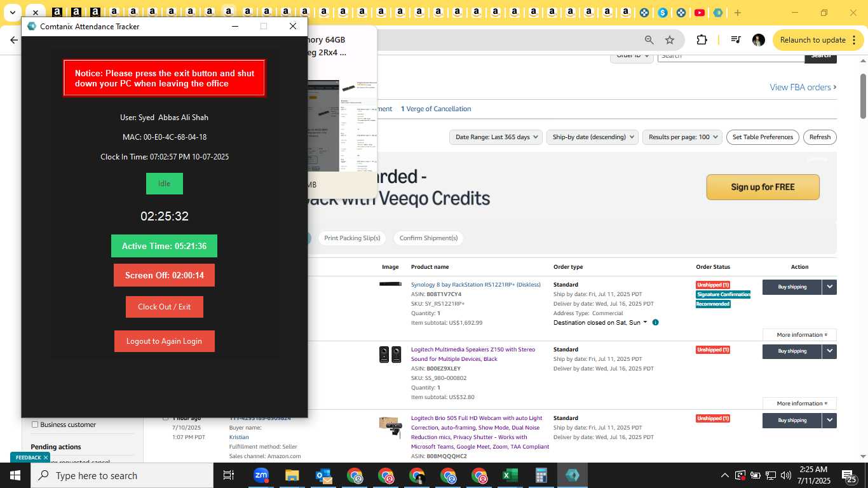Screen dimensions: 868x488
Task: Open a new Chrome tab
Action: (737, 13)
